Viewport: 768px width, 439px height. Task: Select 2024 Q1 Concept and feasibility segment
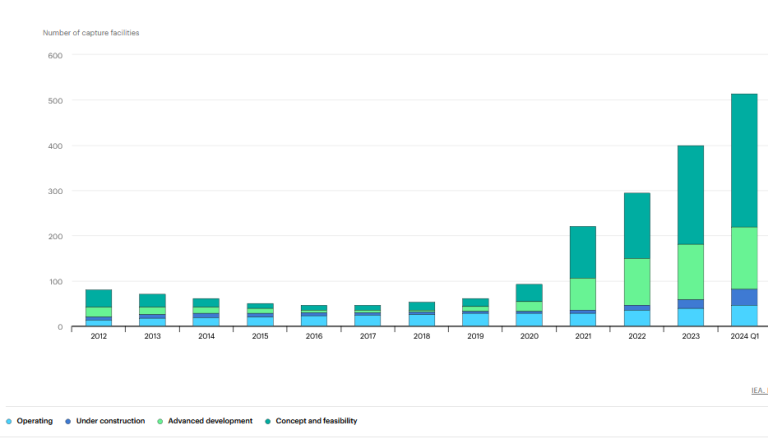tap(744, 160)
